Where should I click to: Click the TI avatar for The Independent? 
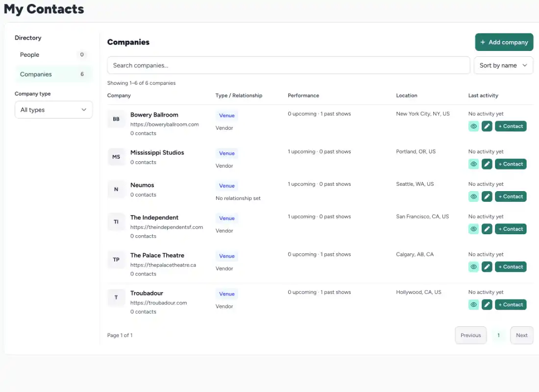pyautogui.click(x=116, y=222)
